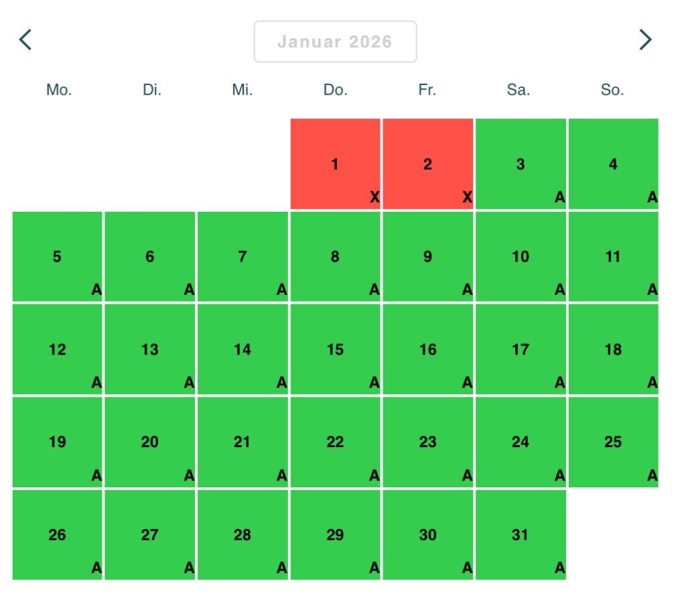
Task: Pick Sunday January 4
Action: pos(613,164)
